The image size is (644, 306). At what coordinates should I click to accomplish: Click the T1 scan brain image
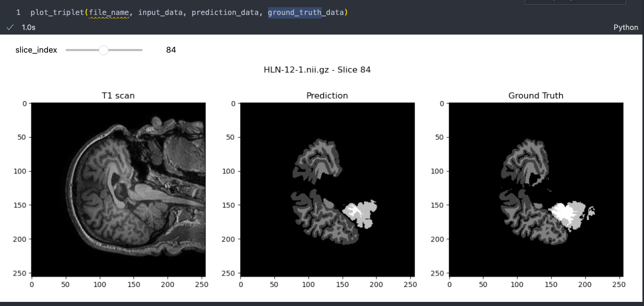[x=118, y=189]
